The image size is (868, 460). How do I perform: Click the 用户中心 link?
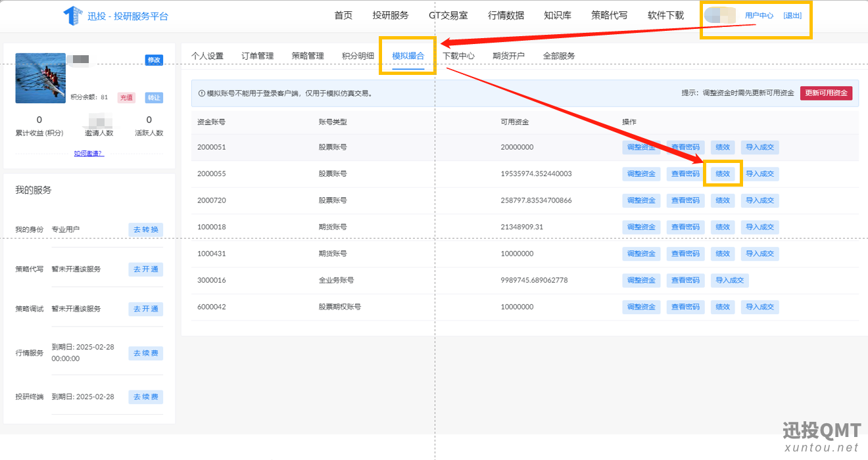click(x=759, y=16)
